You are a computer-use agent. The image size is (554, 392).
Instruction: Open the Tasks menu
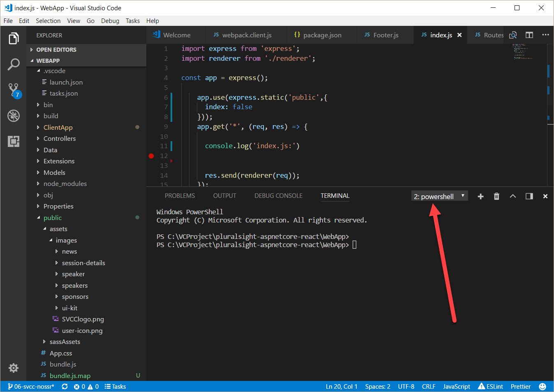133,21
